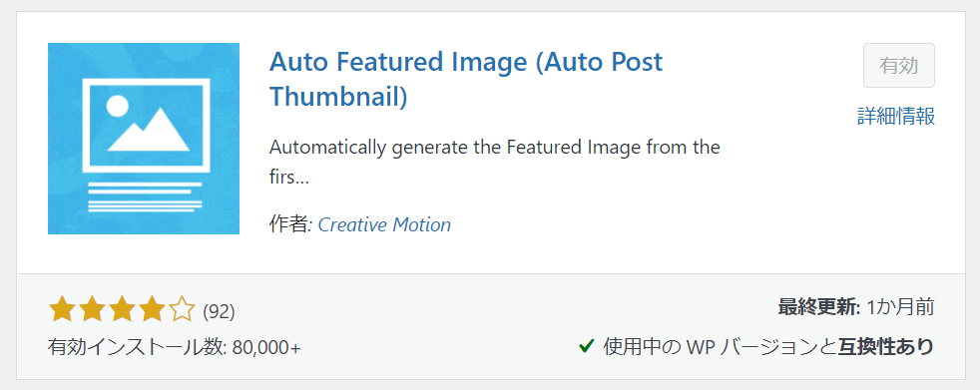Click the 1か月前 last-updated value
The image size is (980, 390).
click(x=900, y=307)
